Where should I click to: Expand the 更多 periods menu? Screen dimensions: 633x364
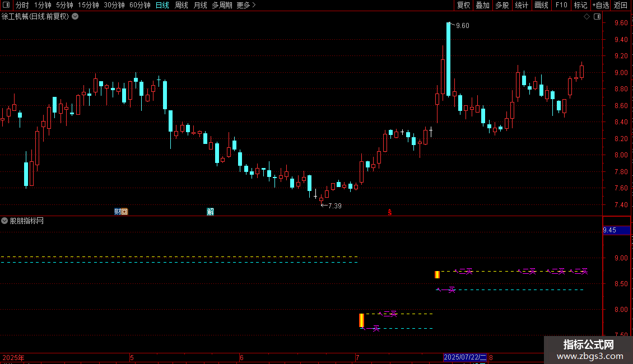tap(246, 5)
